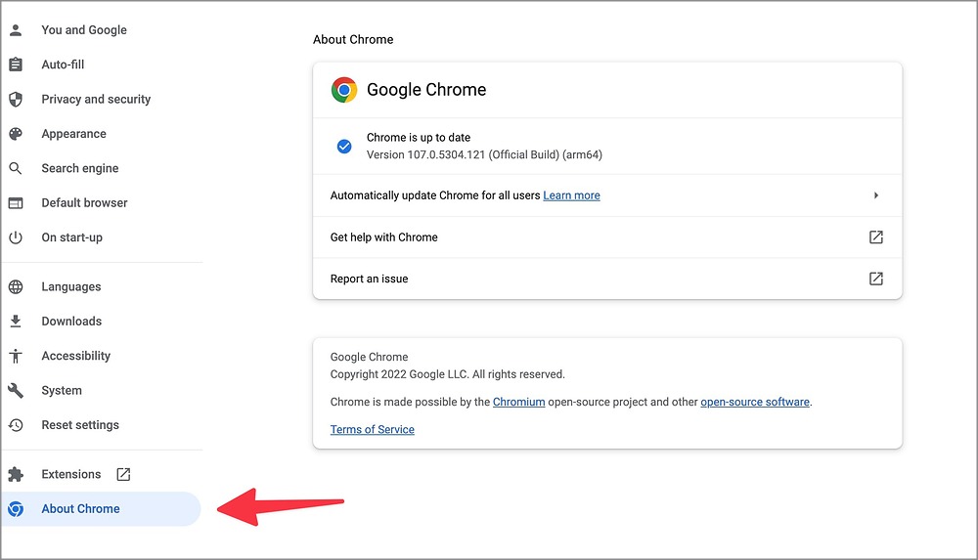Click the Google Chrome logo in card header
Image resolution: width=978 pixels, height=560 pixels.
coord(344,90)
